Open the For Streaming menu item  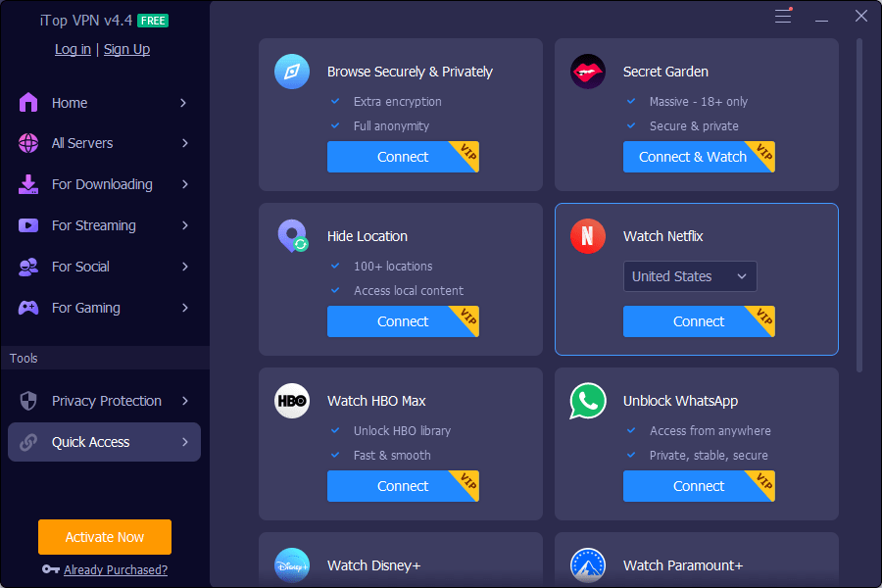click(104, 225)
